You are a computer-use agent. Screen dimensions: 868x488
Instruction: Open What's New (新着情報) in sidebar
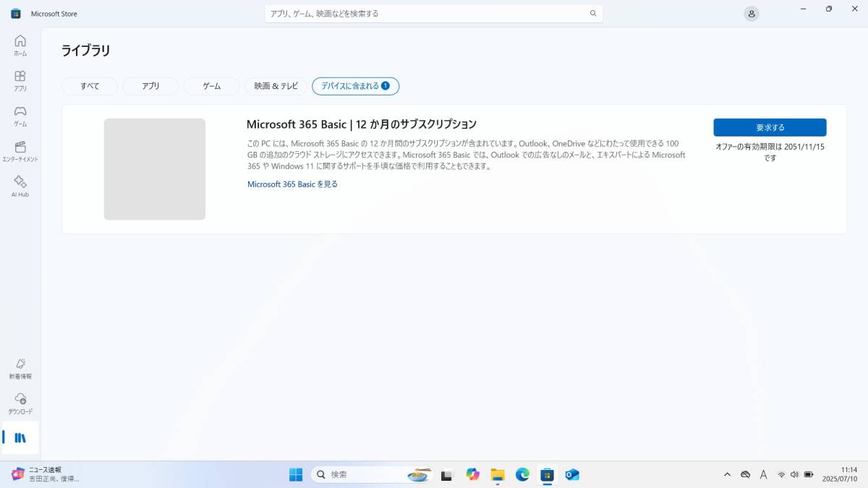(20, 369)
